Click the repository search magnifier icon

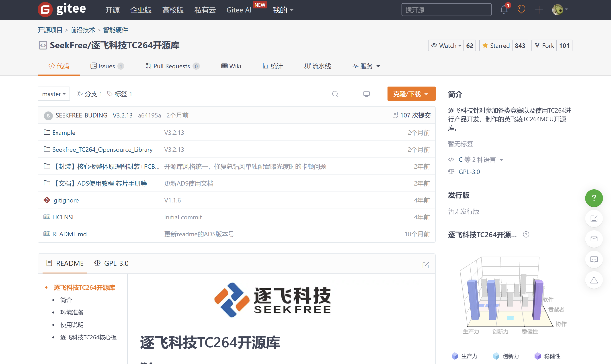[335, 94]
